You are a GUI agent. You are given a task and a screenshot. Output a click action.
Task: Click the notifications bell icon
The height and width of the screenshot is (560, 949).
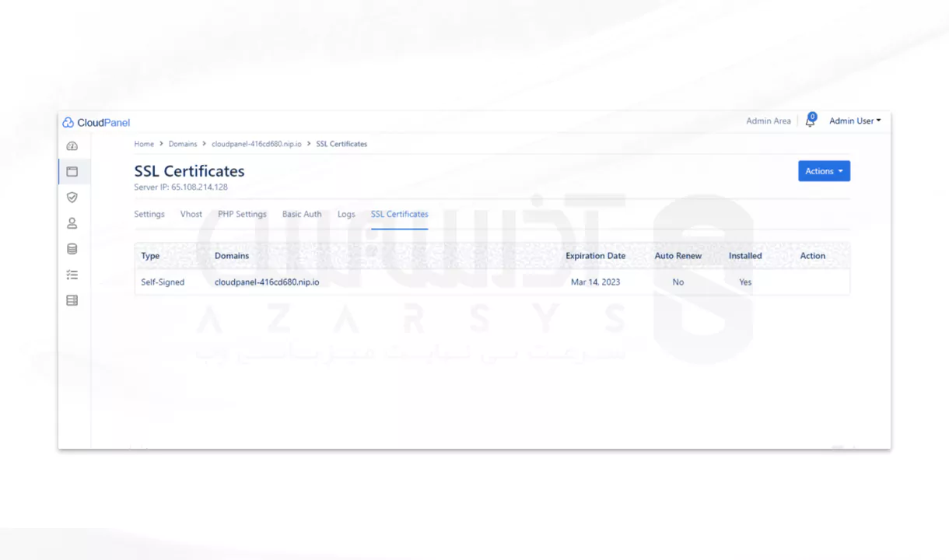tap(810, 121)
